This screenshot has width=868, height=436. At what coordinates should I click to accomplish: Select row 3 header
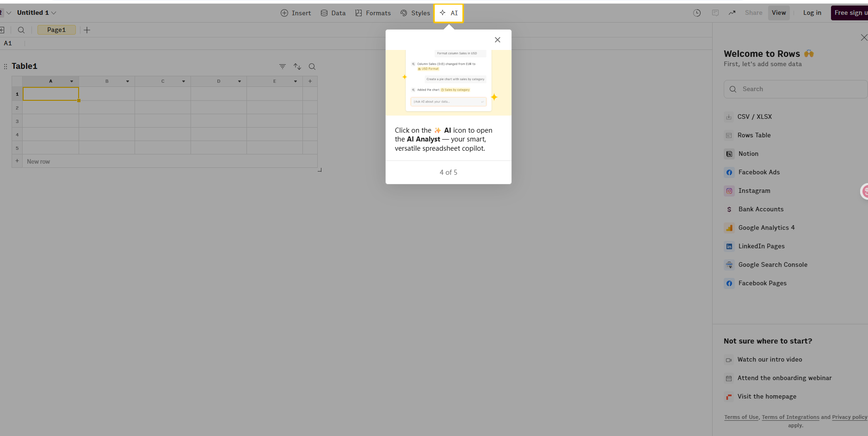(17, 121)
